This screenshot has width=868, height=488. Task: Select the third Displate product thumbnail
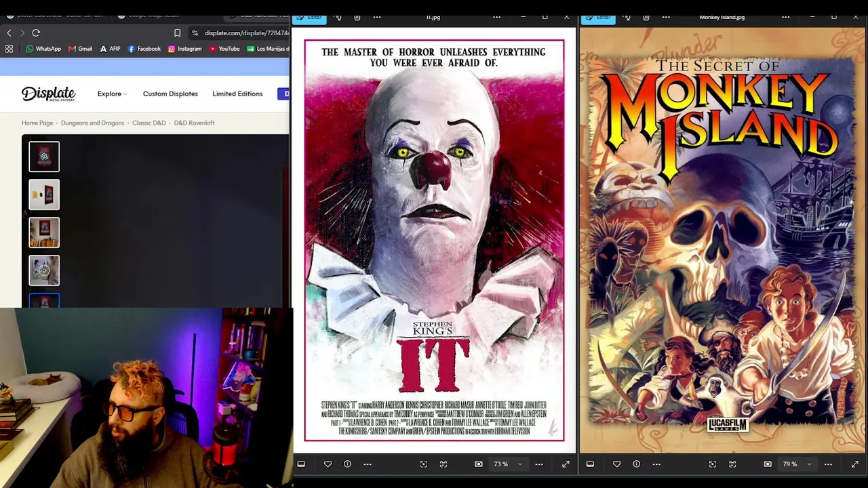(x=44, y=232)
